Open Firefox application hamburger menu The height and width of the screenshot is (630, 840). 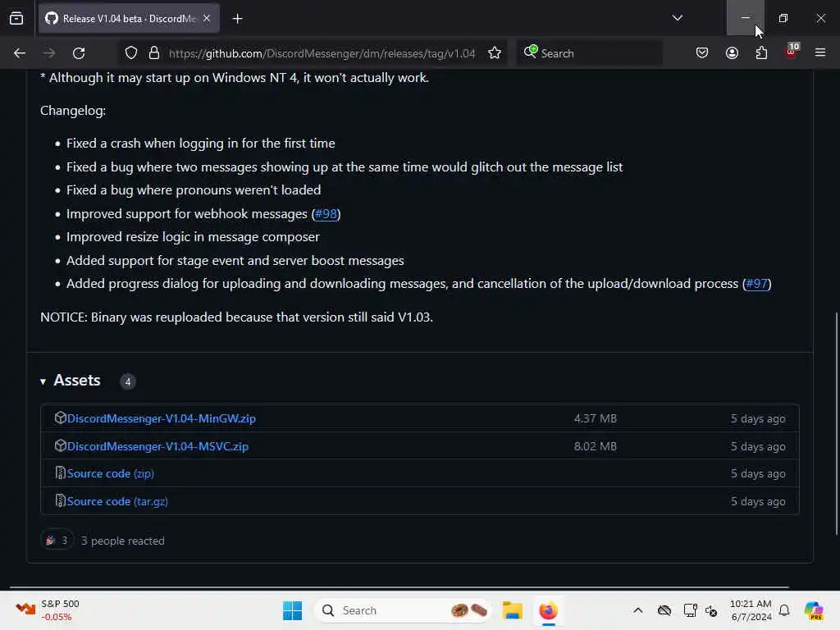[820, 52]
